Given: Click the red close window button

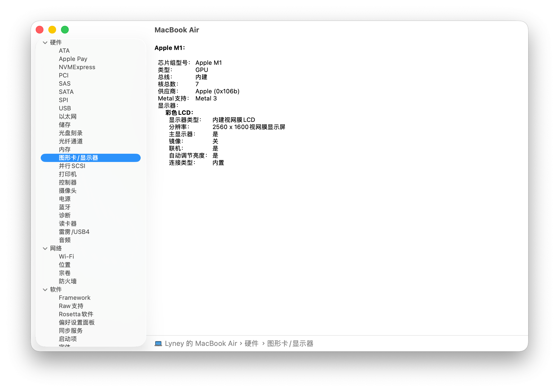Looking at the screenshot, I should tap(40, 30).
